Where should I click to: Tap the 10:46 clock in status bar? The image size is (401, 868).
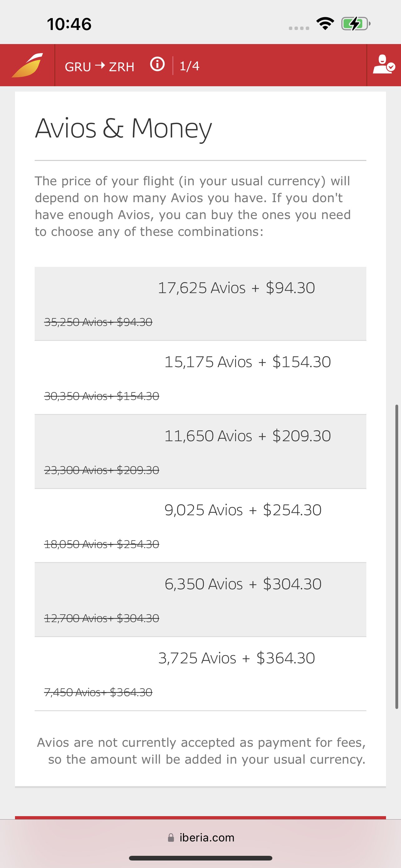click(x=69, y=24)
